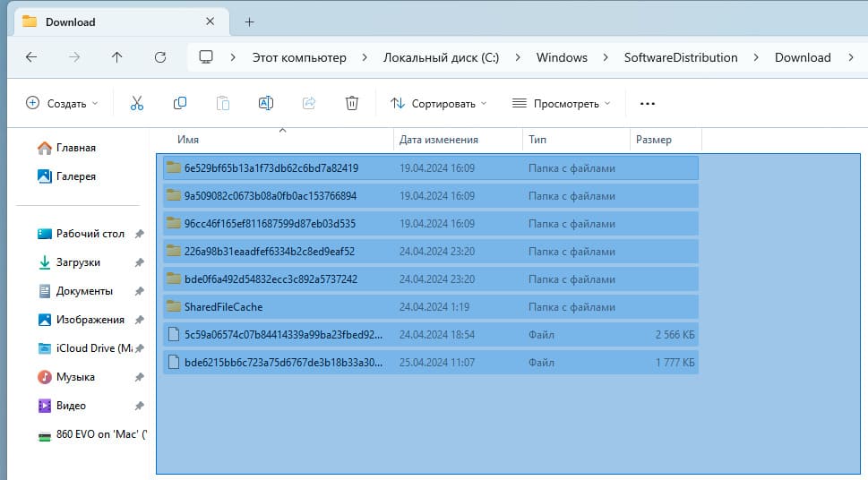
Task: Open Галерея in navigation pane
Action: pos(66,176)
